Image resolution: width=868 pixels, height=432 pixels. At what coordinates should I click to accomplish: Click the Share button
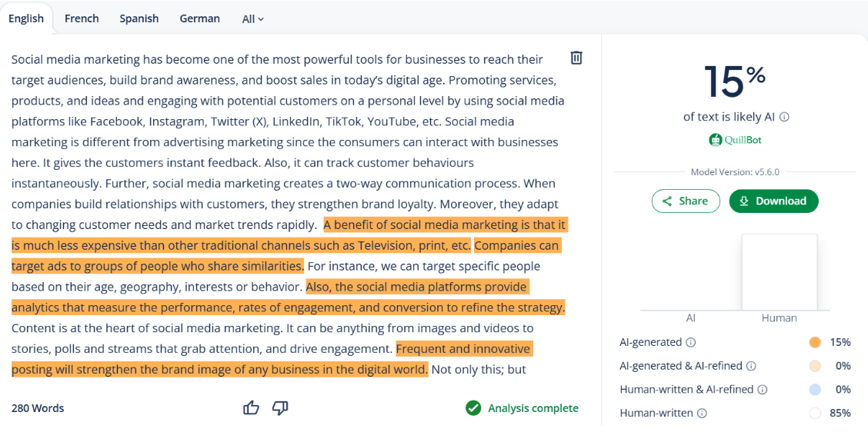686,201
